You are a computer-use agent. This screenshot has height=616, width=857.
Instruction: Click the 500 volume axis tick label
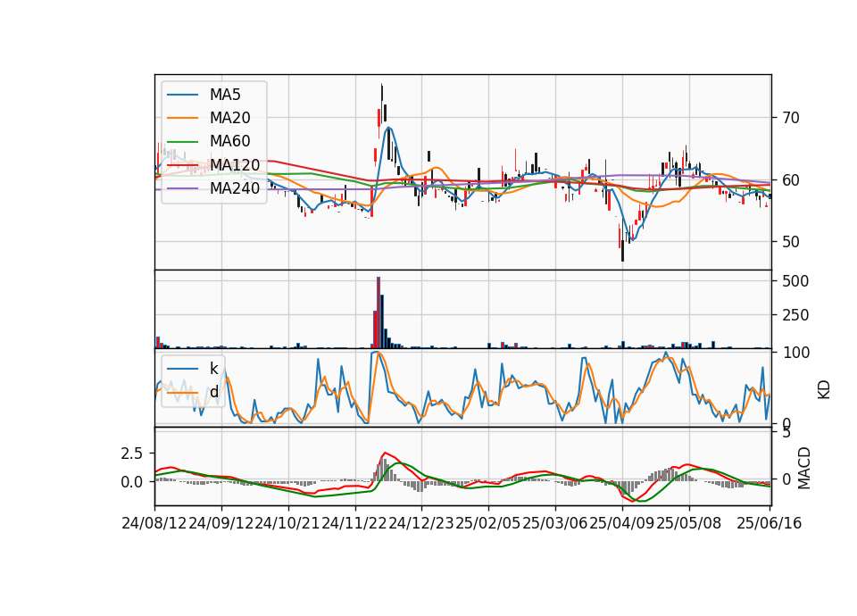795,281
